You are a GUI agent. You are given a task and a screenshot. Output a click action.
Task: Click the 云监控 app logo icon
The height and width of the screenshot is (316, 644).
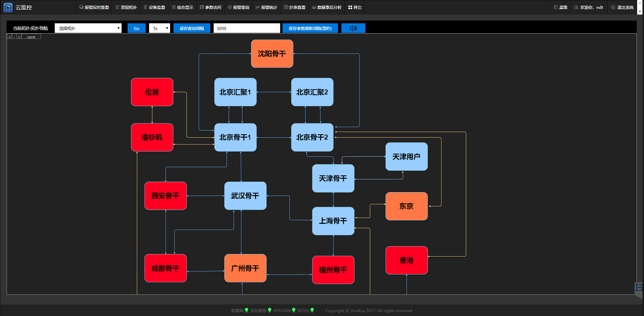coord(8,8)
